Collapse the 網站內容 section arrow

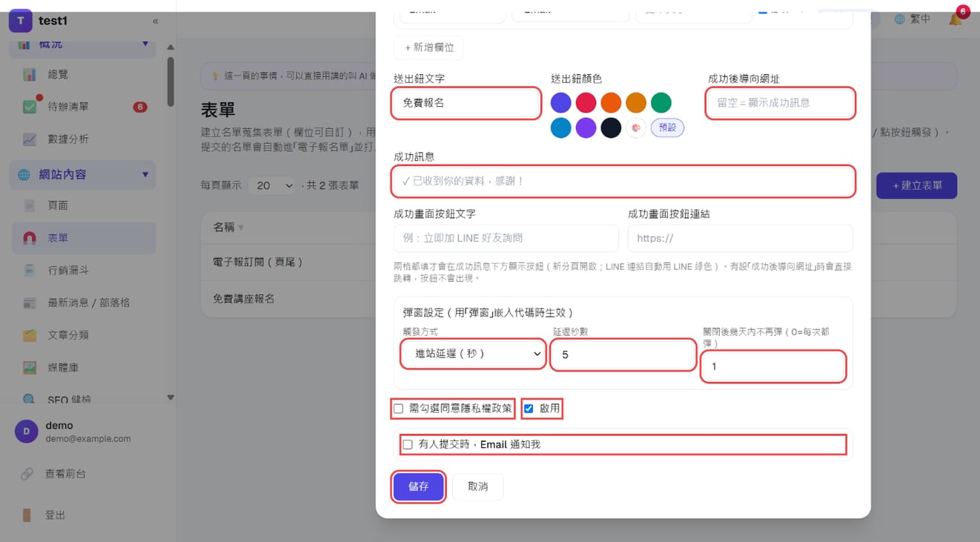pyautogui.click(x=145, y=175)
